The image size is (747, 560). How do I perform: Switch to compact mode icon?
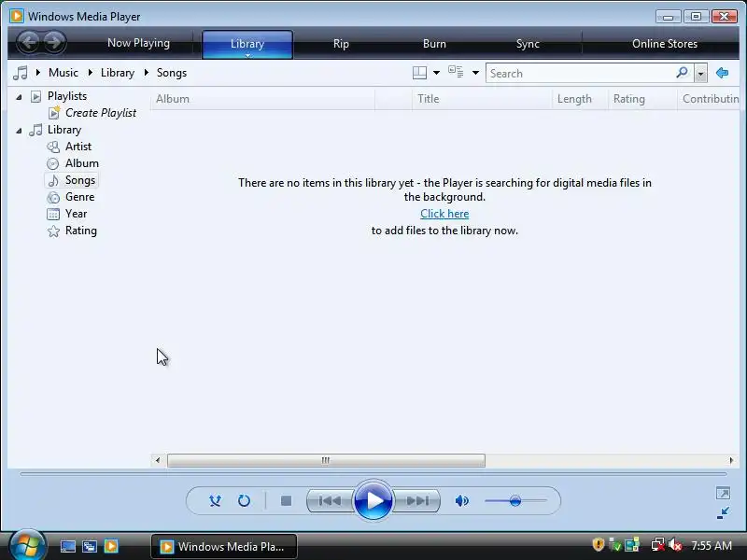(x=723, y=512)
